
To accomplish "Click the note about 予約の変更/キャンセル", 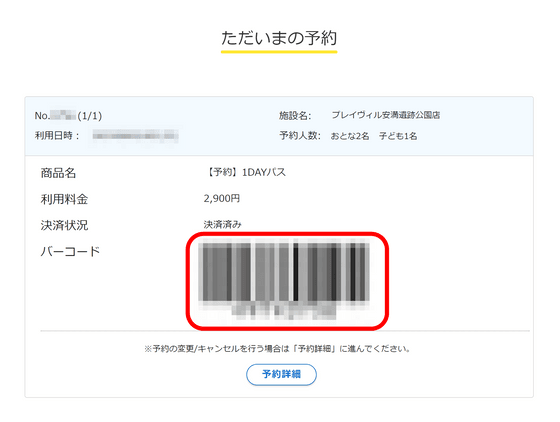I will 277,348.
